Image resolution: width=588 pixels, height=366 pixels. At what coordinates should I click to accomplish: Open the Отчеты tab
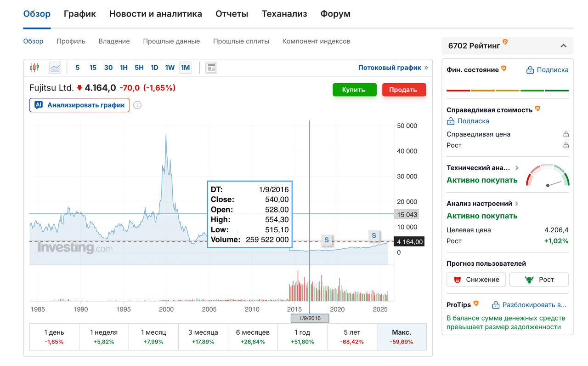point(232,14)
